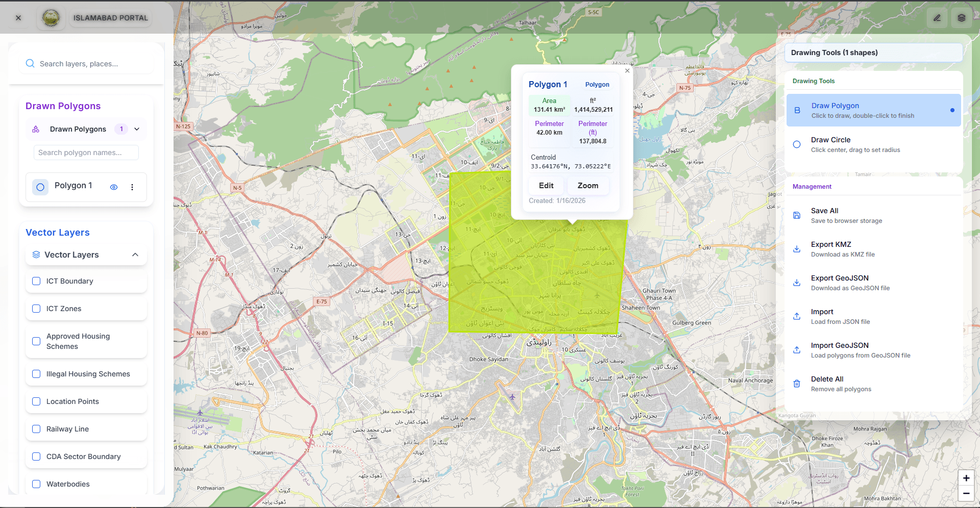The image size is (980, 508).
Task: Click the Import GeoJSON upload icon
Action: point(797,350)
